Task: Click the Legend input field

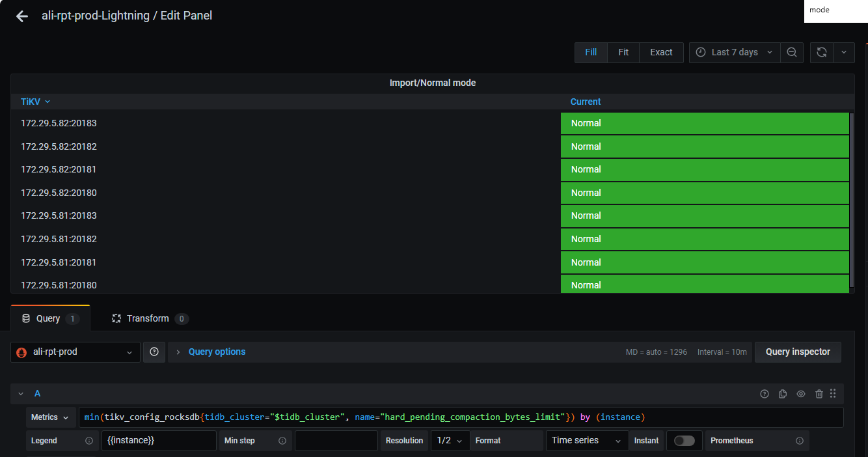Action: pos(158,441)
